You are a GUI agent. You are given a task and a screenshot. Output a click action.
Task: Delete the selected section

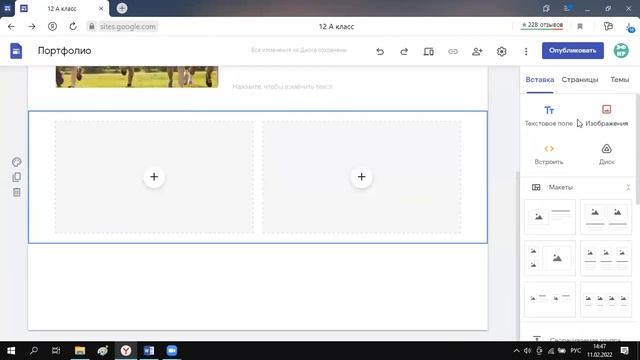point(17,192)
